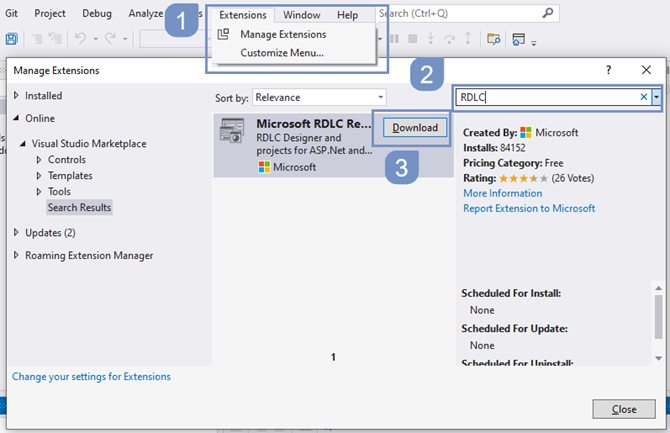
Task: Expand the Installed category
Action: pos(16,95)
